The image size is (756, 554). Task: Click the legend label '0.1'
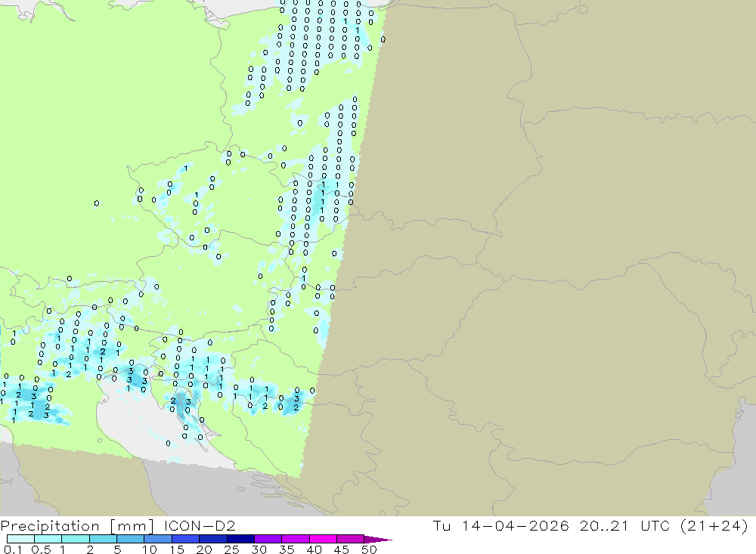13,549
